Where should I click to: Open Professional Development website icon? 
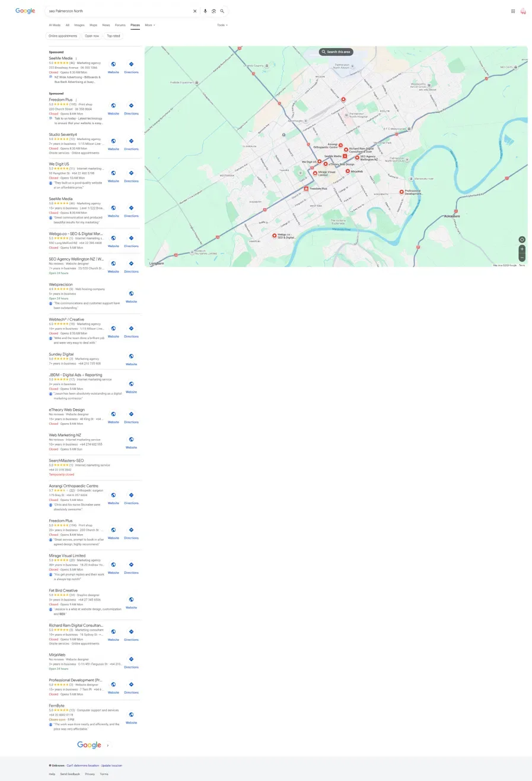coord(113,685)
